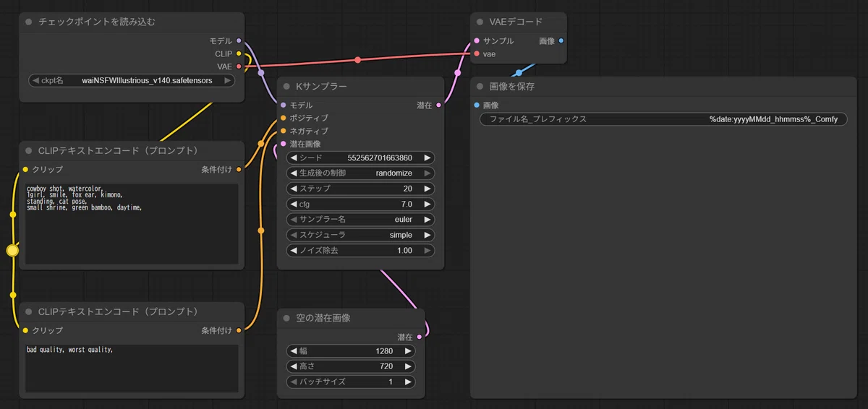The width and height of the screenshot is (868, 409).
Task: Increase the 幅 width with its right arrow
Action: click(408, 351)
